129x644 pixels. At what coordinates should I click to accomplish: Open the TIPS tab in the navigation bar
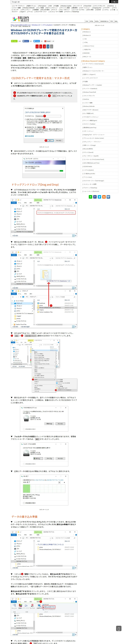click(111, 21)
